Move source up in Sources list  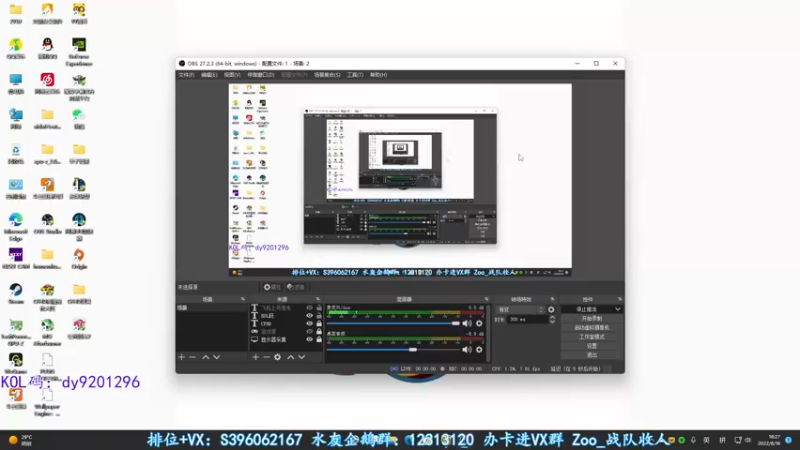coord(290,357)
